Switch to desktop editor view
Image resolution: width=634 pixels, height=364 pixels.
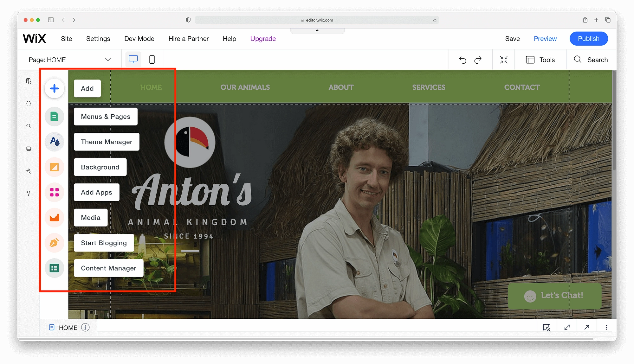pos(133,60)
